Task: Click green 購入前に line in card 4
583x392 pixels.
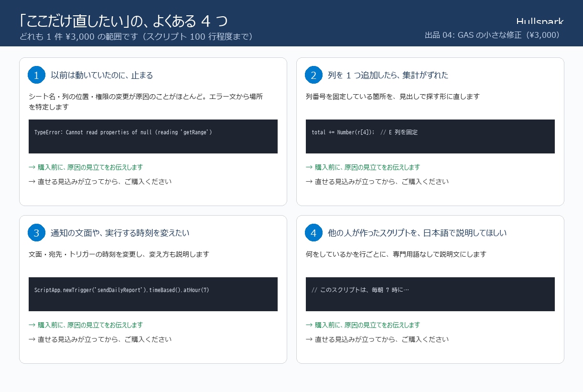Action: coord(363,325)
